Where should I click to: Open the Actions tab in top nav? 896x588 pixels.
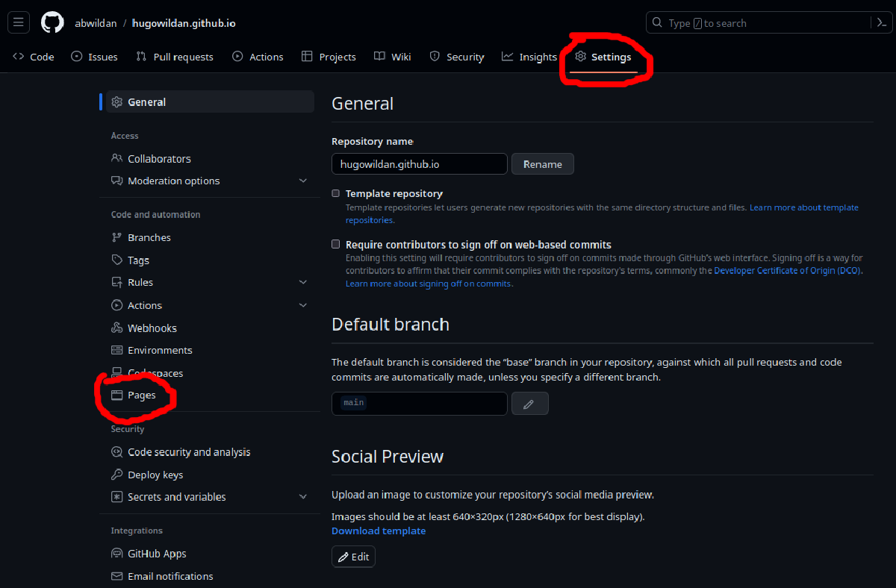[x=258, y=57]
